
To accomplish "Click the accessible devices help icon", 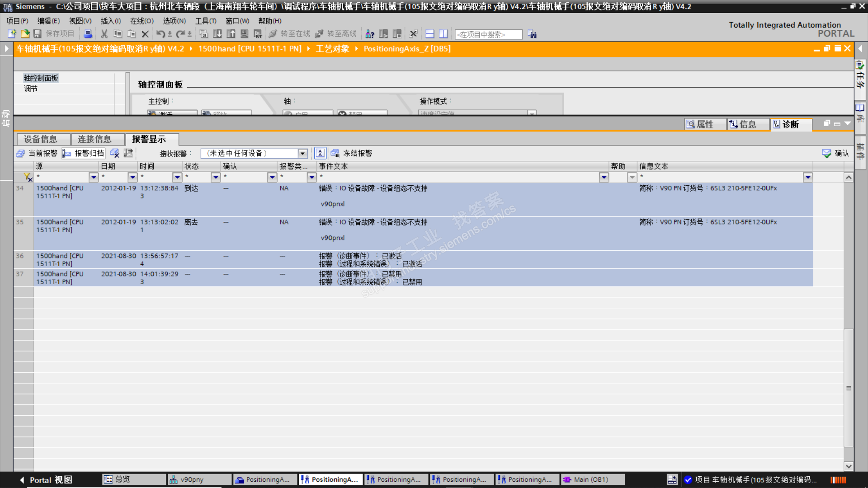I will tap(370, 34).
